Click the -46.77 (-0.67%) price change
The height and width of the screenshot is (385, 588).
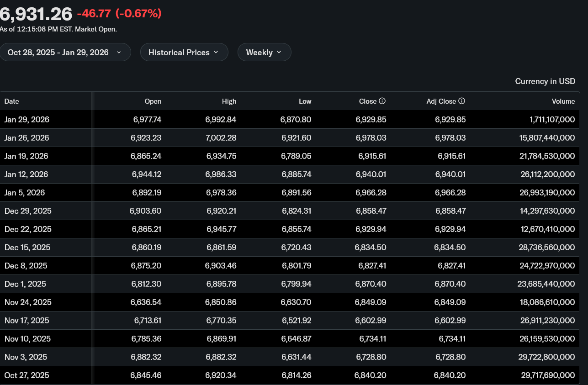point(119,14)
